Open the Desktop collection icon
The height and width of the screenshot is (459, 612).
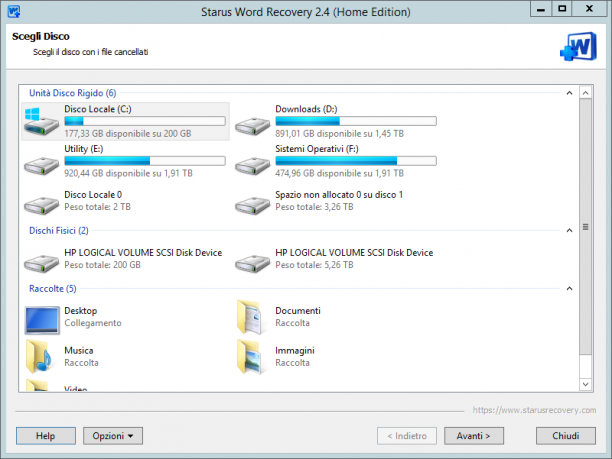click(42, 320)
